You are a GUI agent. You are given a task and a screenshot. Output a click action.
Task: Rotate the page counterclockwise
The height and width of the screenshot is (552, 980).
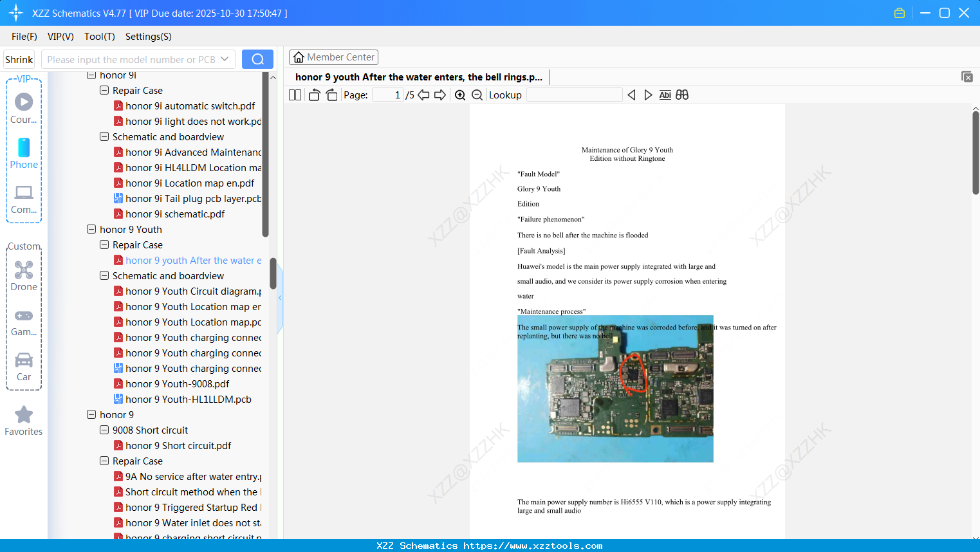(314, 95)
